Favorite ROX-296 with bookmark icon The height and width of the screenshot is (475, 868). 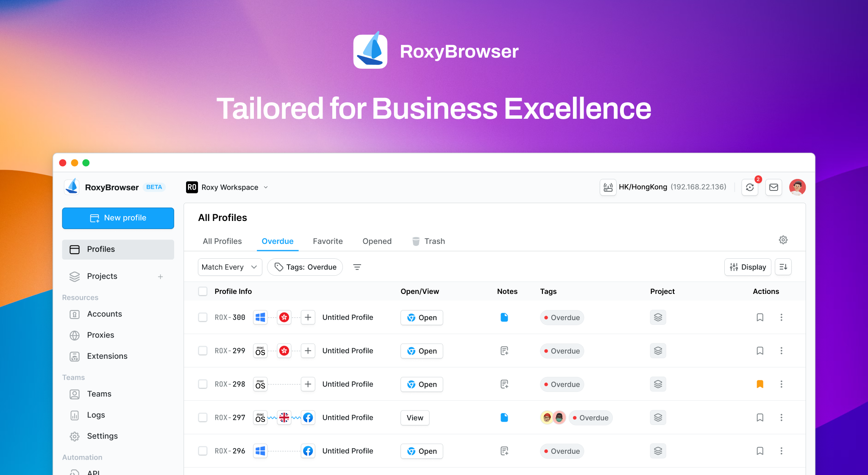760,451
